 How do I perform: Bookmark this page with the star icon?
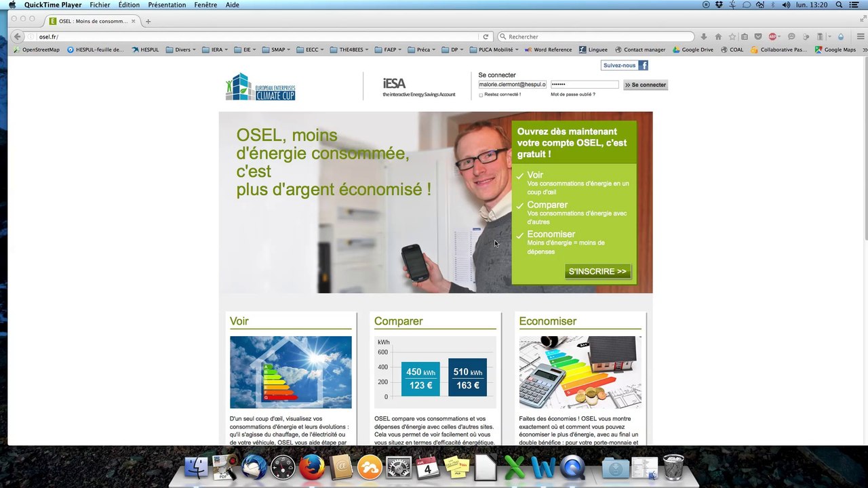point(732,37)
